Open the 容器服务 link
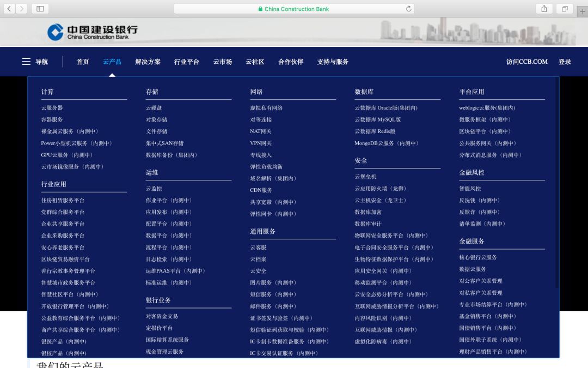Screen dimensions: 588x368 point(52,119)
